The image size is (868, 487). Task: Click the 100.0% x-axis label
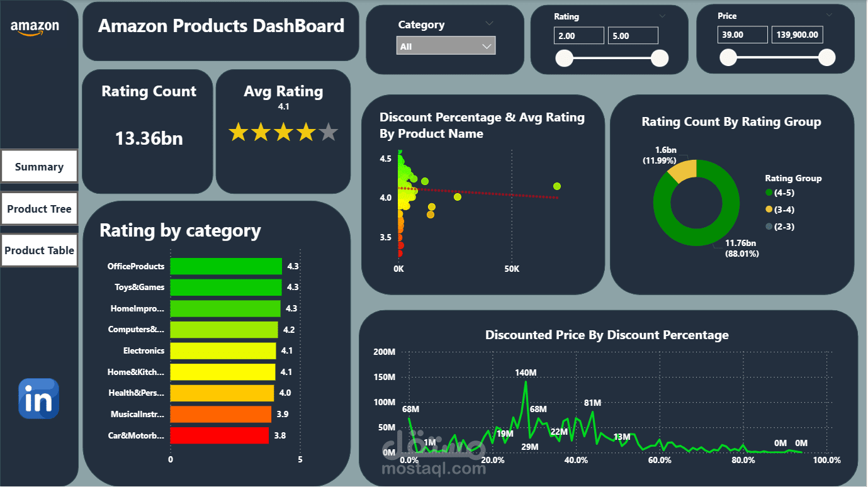[x=827, y=460]
